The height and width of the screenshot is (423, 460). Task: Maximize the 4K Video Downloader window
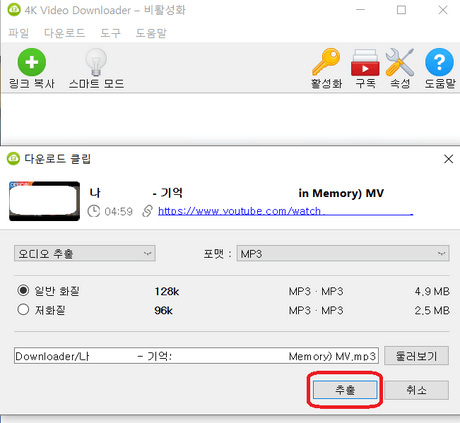(401, 10)
